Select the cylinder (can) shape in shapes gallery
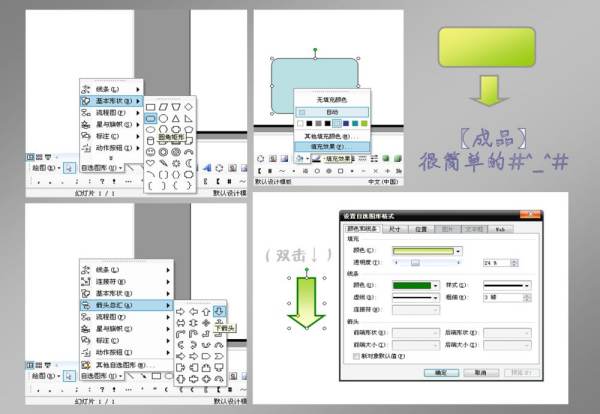The image size is (600, 414). (x=150, y=140)
